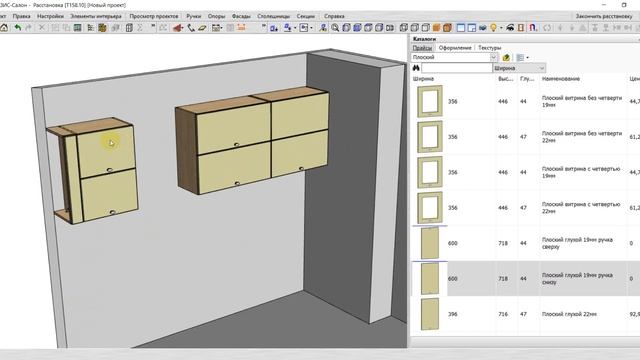Open the Справка menu
The width and height of the screenshot is (640, 360).
tap(334, 16)
